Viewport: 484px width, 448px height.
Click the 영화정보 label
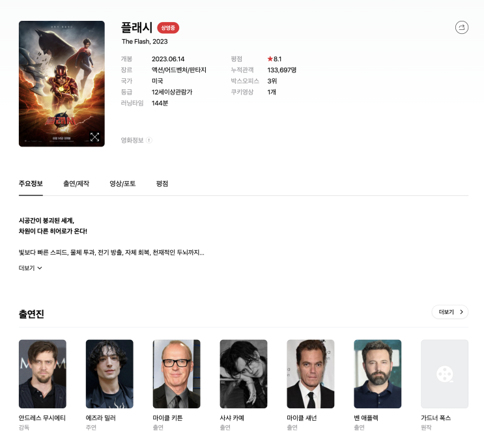click(x=132, y=141)
